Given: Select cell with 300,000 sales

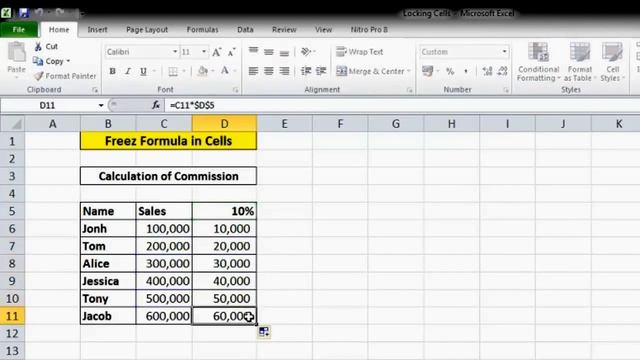Looking at the screenshot, I should [164, 263].
